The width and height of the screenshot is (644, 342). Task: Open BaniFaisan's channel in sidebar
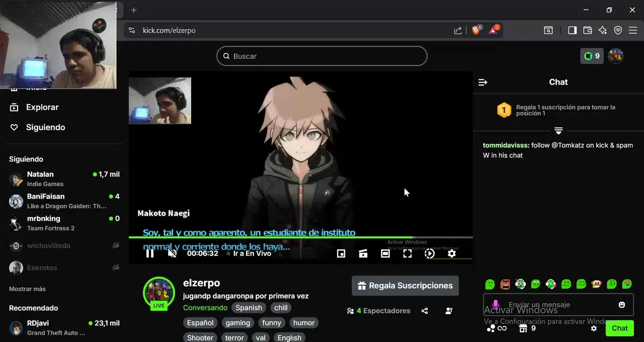click(64, 201)
